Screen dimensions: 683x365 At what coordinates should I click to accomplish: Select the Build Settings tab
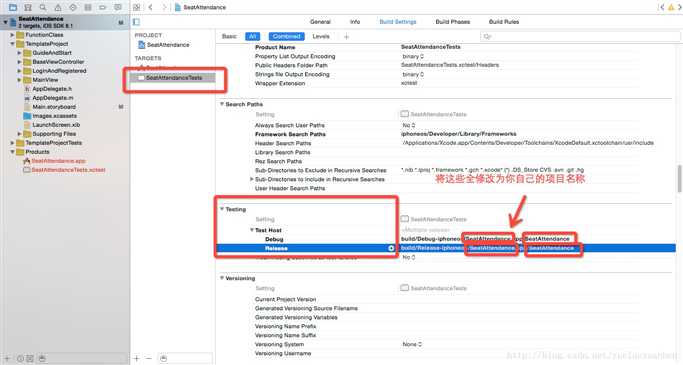click(398, 22)
